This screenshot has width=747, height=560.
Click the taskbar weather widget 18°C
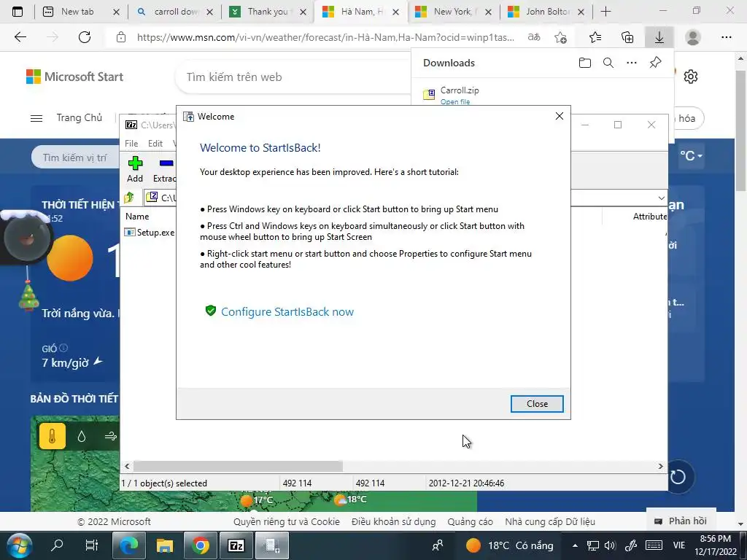tap(510, 545)
